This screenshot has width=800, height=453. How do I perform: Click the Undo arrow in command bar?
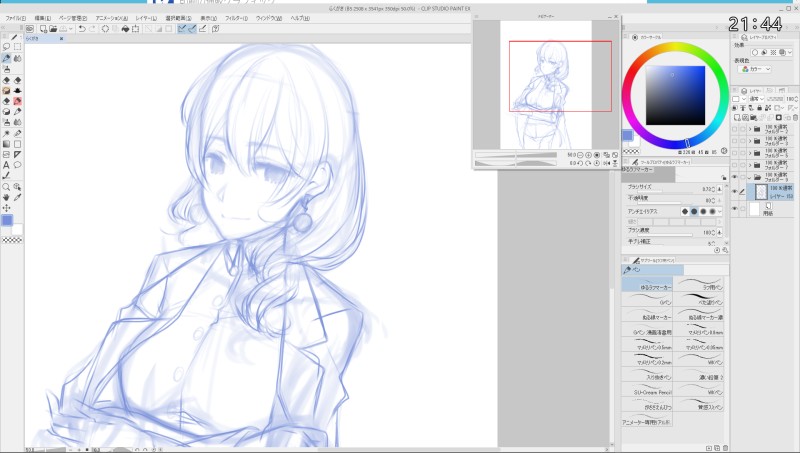click(82, 29)
